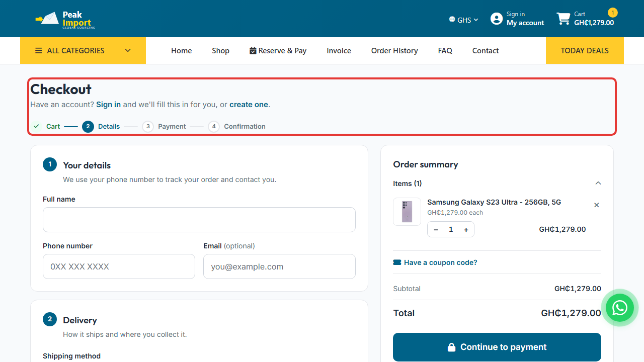Open GHS currency dropdown
This screenshot has height=362, width=644.
click(x=463, y=20)
